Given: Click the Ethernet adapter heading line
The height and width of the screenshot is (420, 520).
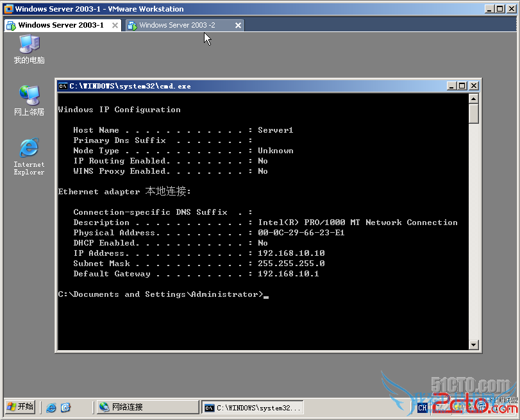Looking at the screenshot, I should (x=124, y=192).
